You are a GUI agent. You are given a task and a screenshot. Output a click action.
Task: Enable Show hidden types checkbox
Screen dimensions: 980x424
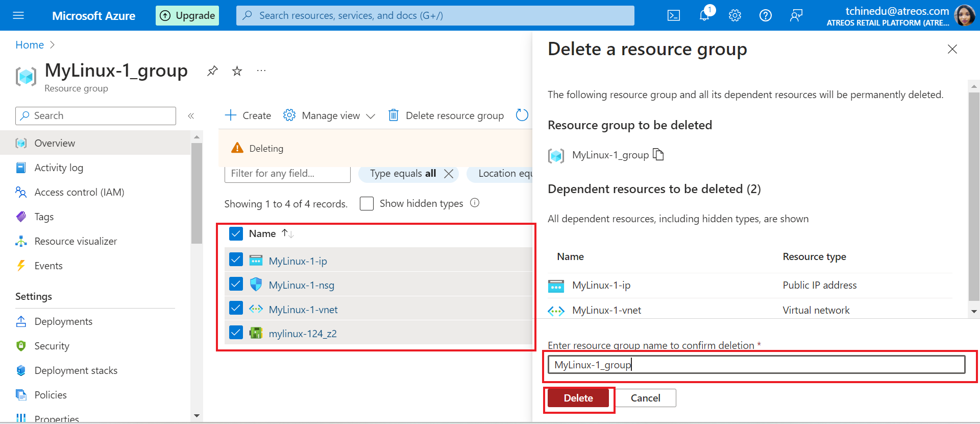pyautogui.click(x=366, y=203)
